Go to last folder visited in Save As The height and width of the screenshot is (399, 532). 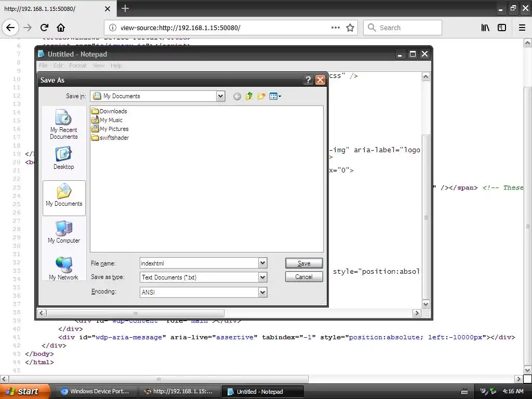(237, 96)
